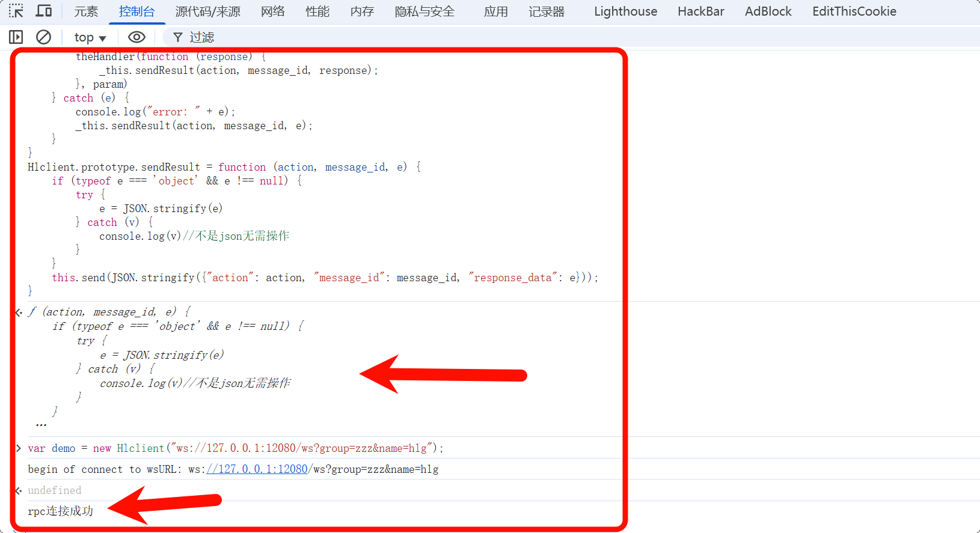Image resolution: width=980 pixels, height=533 pixels.
Task: Open the 127.0.0.1:12080 link in console output
Action: pyautogui.click(x=257, y=469)
